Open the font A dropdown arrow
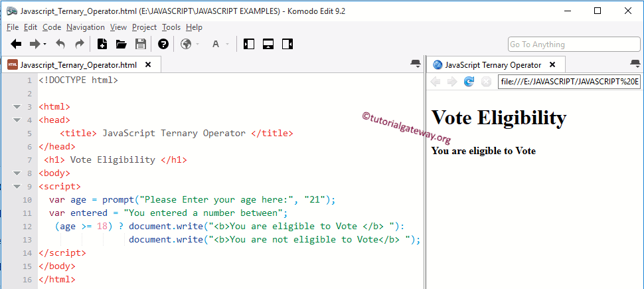Viewport: 644px width, 289px height. [227, 44]
